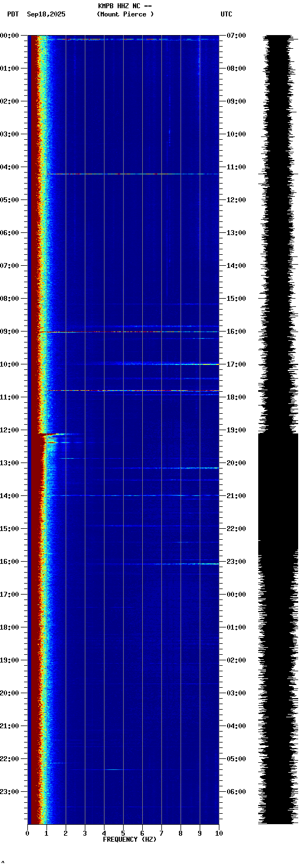Click the '0' tick on the frequency axis
The width and height of the screenshot is (302, 868).
(x=27, y=833)
